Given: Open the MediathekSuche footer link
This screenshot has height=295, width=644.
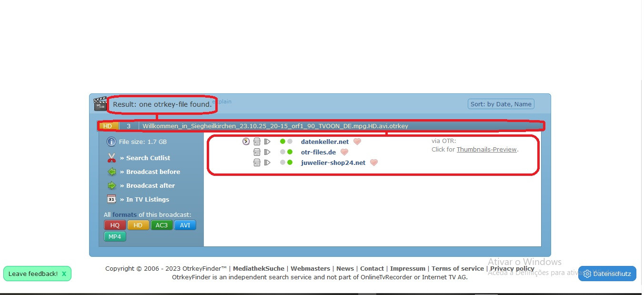Looking at the screenshot, I should pos(259,268).
